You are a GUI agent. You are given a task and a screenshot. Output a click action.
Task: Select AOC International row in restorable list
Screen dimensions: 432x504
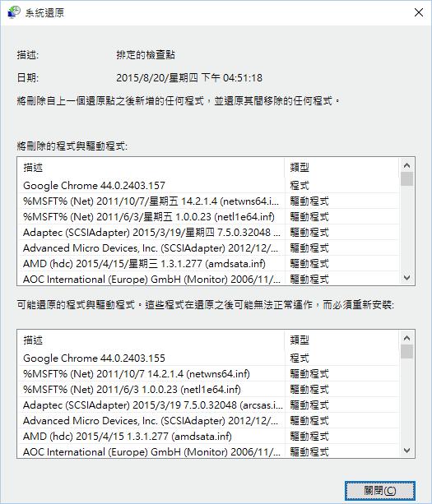[x=208, y=451]
